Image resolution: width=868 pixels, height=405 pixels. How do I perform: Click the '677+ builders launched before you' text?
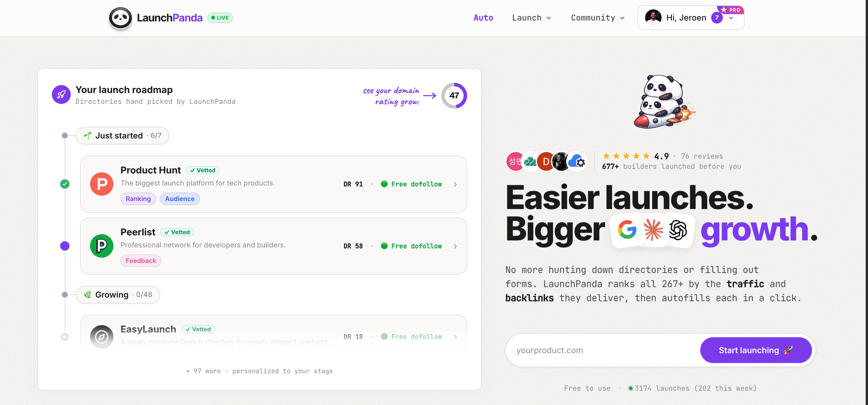pos(672,167)
